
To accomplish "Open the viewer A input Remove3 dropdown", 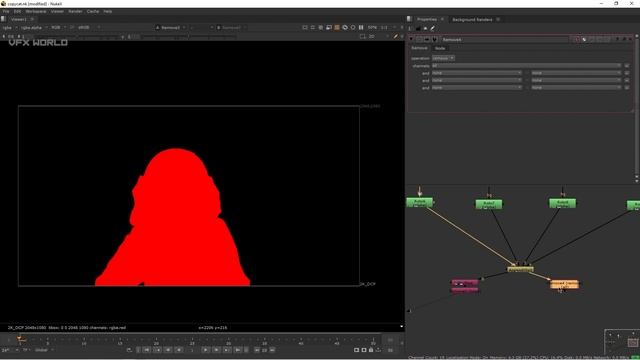I will (x=171, y=27).
